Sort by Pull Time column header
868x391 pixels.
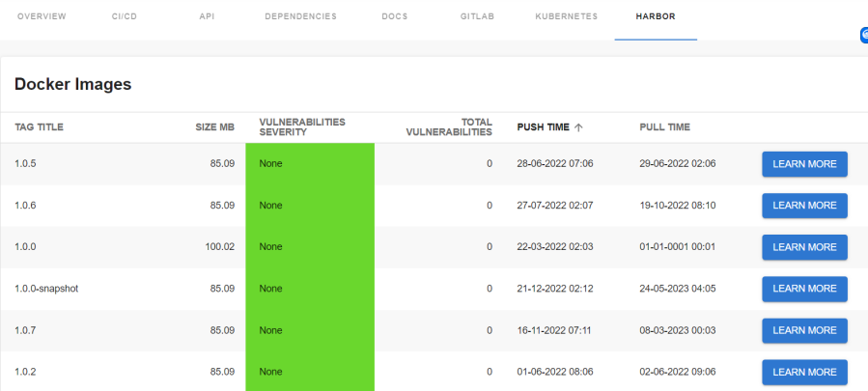(664, 127)
